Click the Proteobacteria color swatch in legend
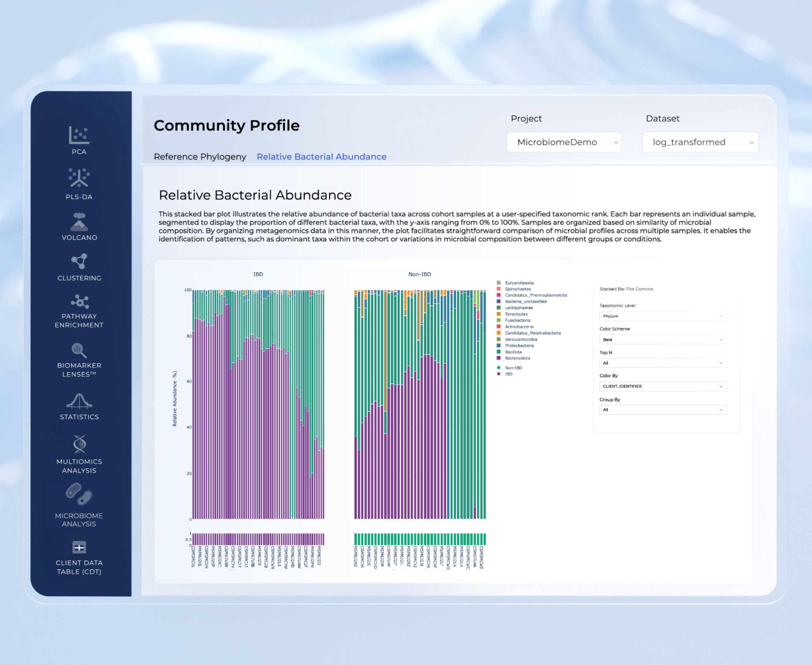Viewport: 812px width, 665px height. pos(499,346)
